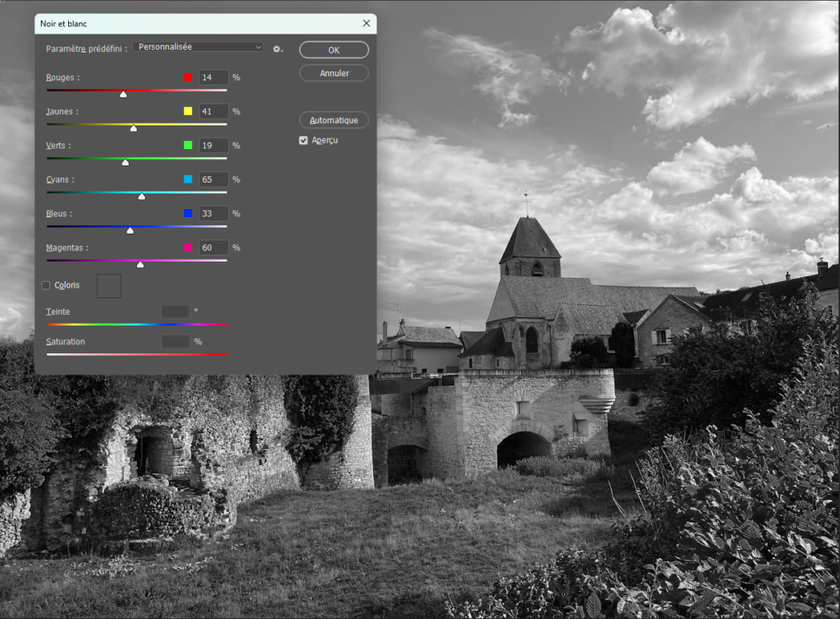
Task: Click the Cyans value field
Action: click(213, 180)
